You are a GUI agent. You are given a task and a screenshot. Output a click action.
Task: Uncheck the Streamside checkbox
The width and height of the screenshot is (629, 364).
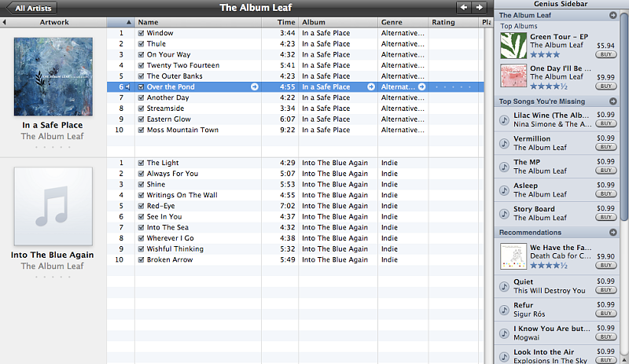point(141,108)
